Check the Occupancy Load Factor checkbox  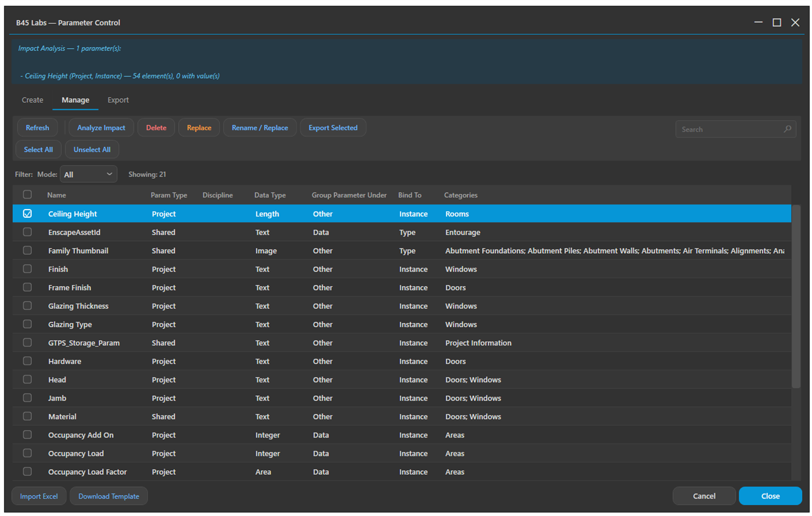coord(27,471)
